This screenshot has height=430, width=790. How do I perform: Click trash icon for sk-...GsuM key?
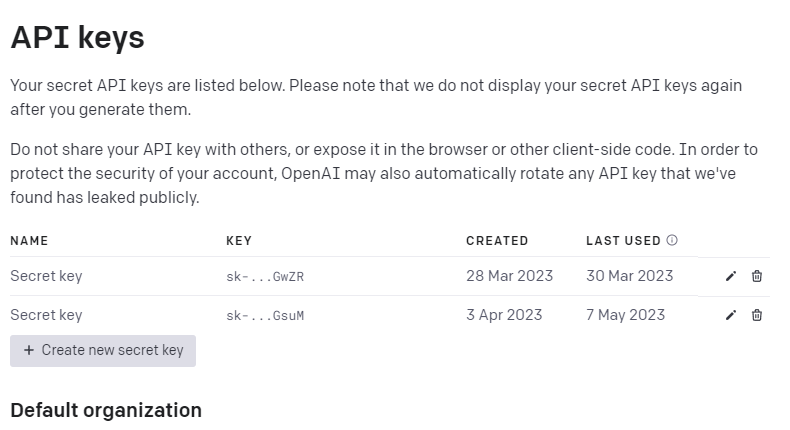tap(757, 315)
